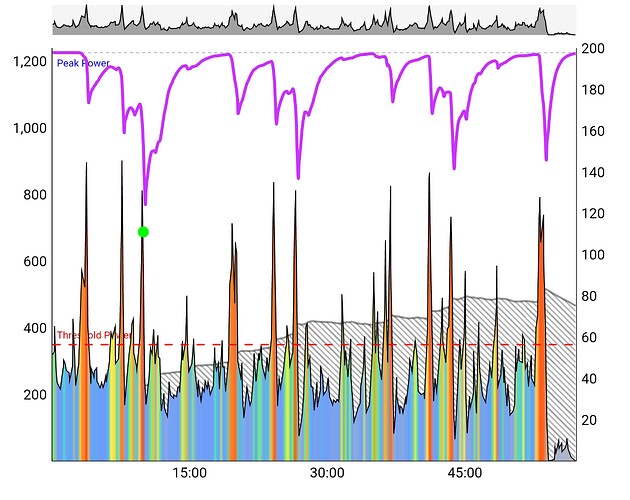This screenshot has height=500, width=630.
Task: Select the 100 label on right axis
Action: click(594, 255)
